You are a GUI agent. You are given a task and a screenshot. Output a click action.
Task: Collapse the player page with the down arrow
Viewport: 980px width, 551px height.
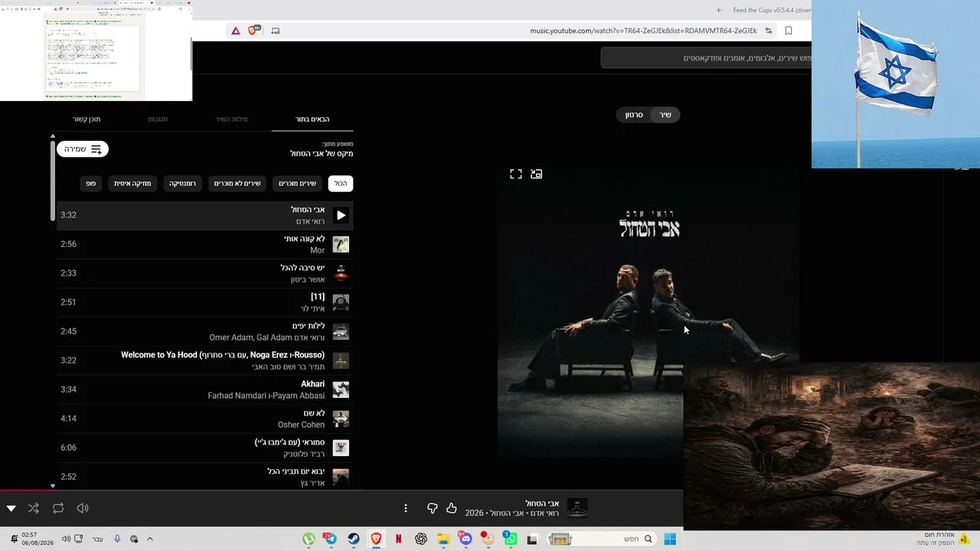(x=11, y=508)
